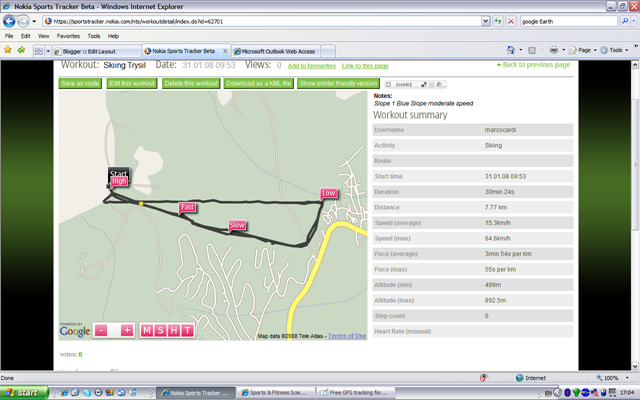This screenshot has height=400, width=640.
Task: Open the Tools command bar menu
Action: (614, 50)
